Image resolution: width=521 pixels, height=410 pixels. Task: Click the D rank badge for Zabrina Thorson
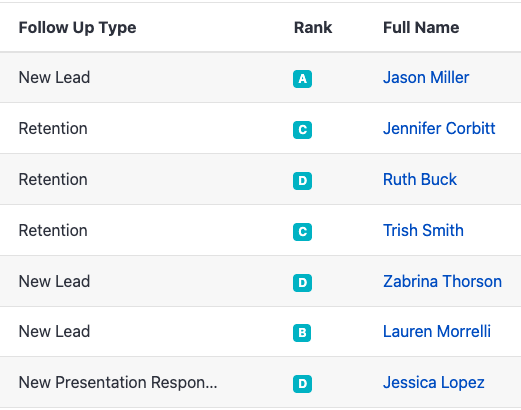[x=302, y=283]
